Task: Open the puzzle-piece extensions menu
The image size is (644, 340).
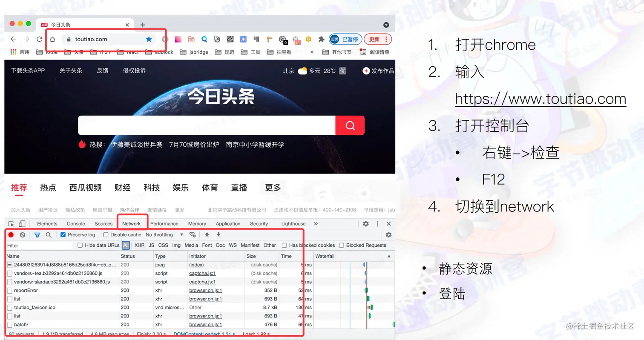Action: (x=322, y=39)
